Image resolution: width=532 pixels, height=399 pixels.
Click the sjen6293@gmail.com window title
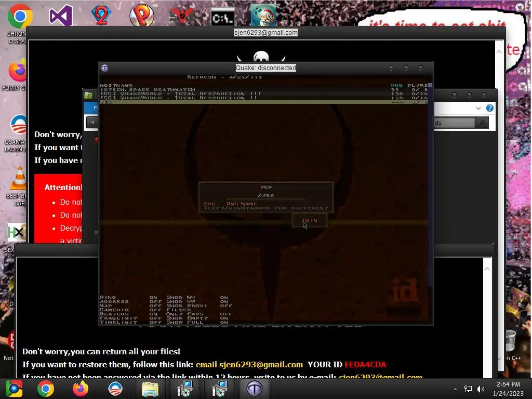coord(265,33)
